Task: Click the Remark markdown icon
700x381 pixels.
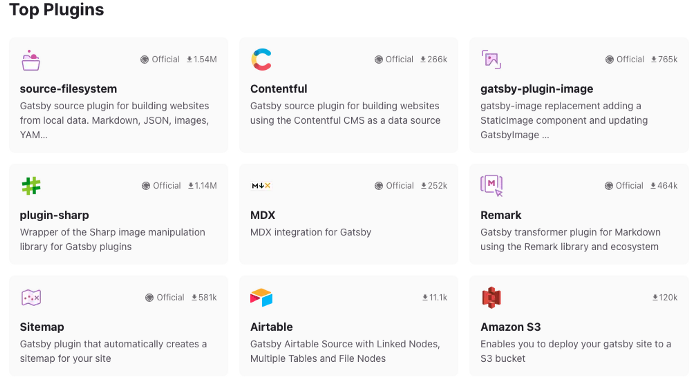Action: point(492,185)
